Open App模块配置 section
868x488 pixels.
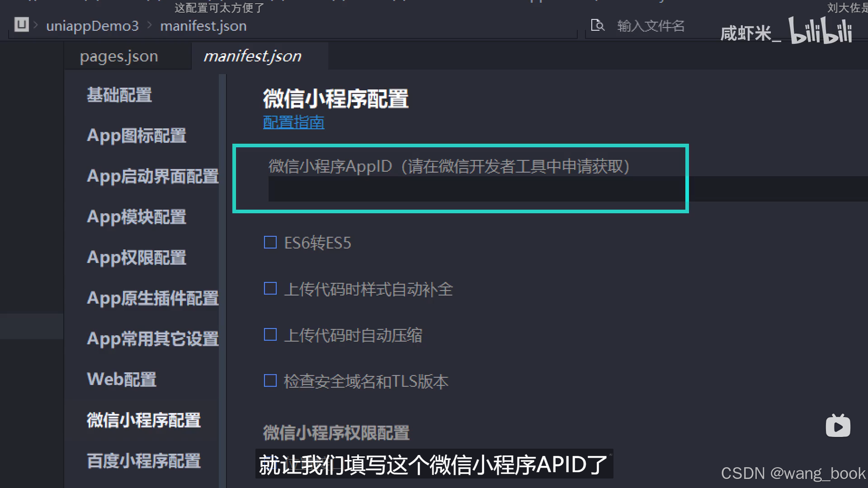tap(137, 217)
